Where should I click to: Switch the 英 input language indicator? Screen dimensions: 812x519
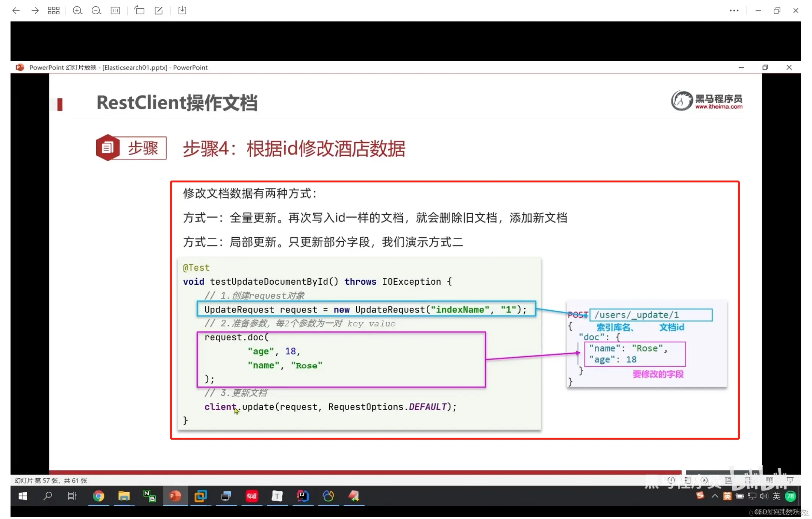776,496
